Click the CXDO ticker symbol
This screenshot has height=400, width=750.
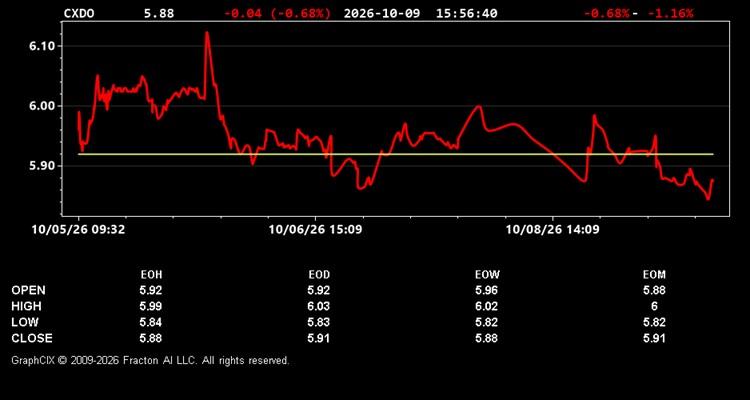coord(79,13)
